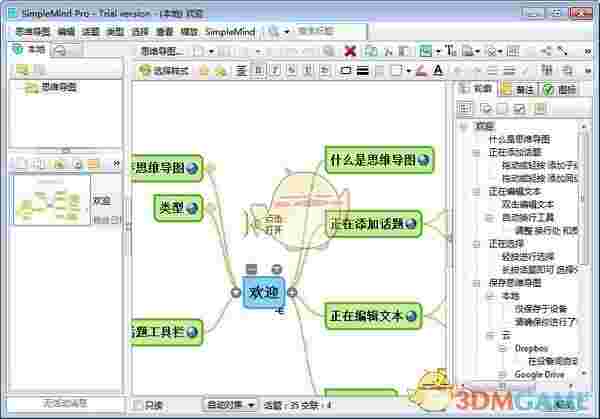Select the 思维导图 folder in left tree
This screenshot has width=600, height=419.
click(51, 88)
